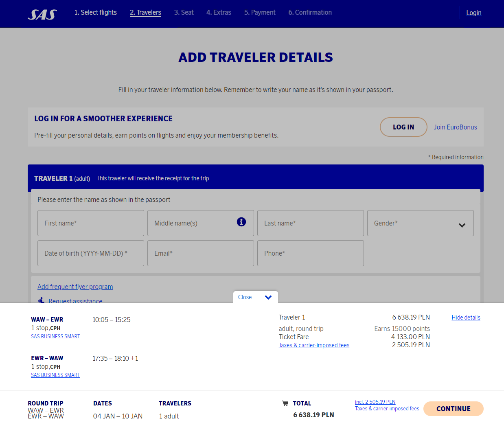This screenshot has width=504, height=425.
Task: Focus the Phone field
Action: pyautogui.click(x=311, y=253)
